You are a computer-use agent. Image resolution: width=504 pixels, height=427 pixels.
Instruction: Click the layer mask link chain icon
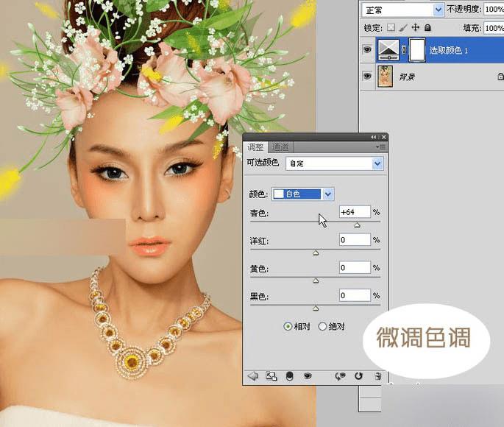(x=404, y=50)
